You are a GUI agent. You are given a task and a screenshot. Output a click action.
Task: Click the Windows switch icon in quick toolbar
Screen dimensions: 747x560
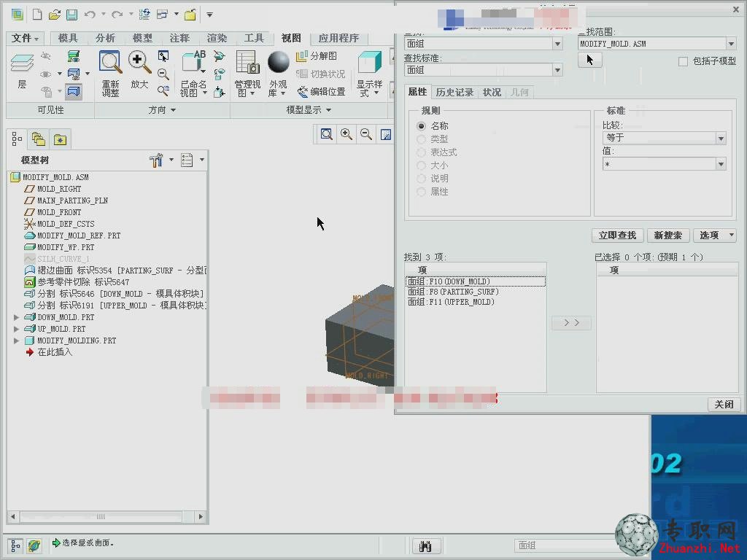click(163, 15)
